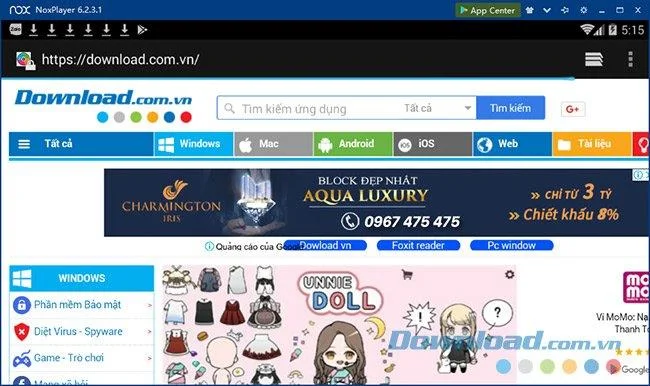Tap the first download notification arrow
Screen dimensions: 650x386
click(x=34, y=29)
